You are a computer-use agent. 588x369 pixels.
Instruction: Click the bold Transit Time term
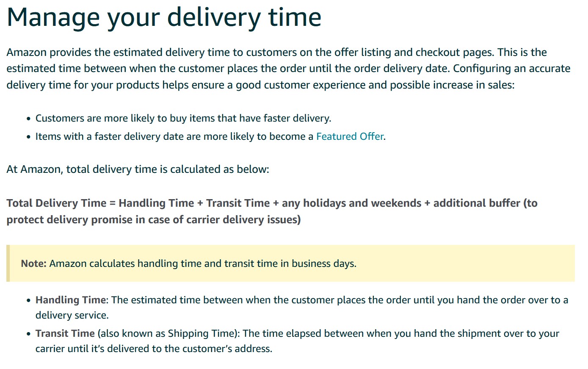(65, 333)
